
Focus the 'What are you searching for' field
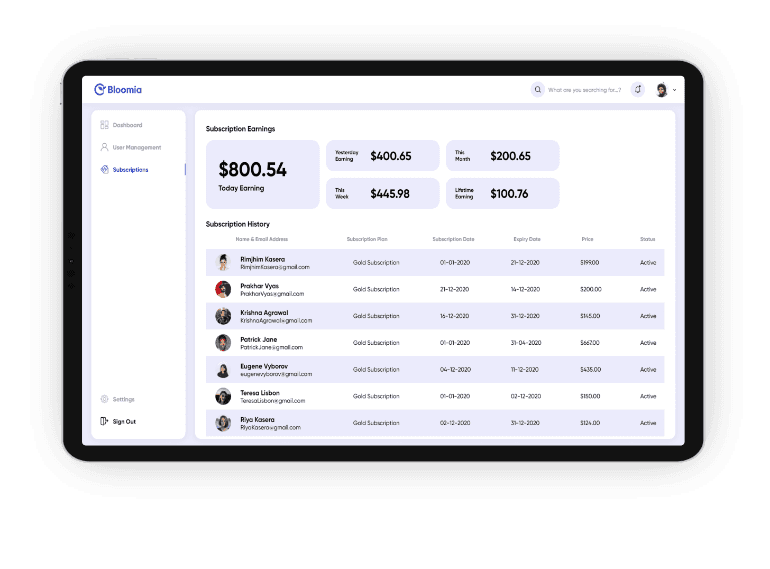(x=584, y=90)
